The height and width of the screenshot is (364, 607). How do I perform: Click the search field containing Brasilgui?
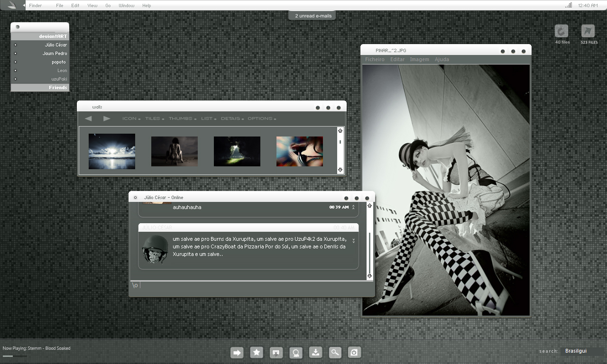[x=582, y=351]
